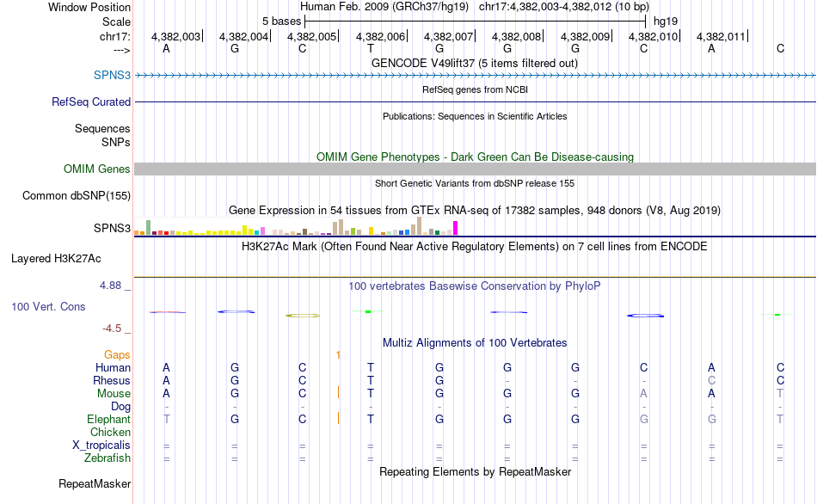Select the SNPs track label
The image size is (817, 504).
pyautogui.click(x=116, y=142)
